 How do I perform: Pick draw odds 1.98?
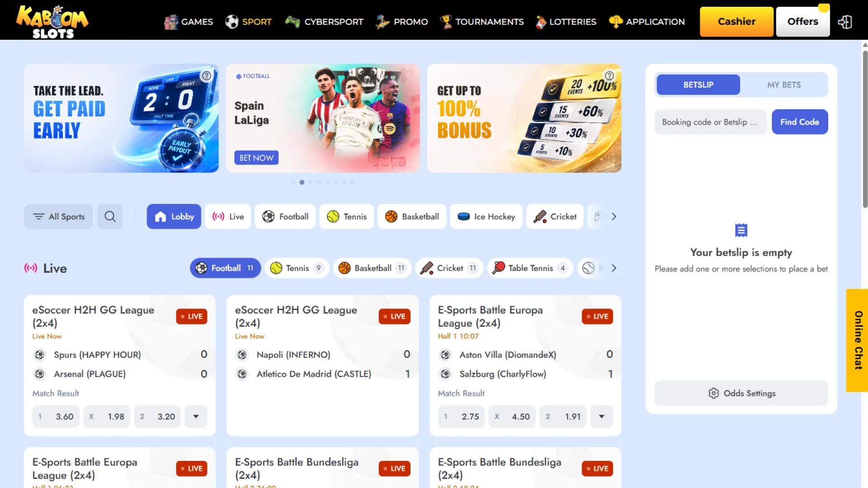coord(107,416)
